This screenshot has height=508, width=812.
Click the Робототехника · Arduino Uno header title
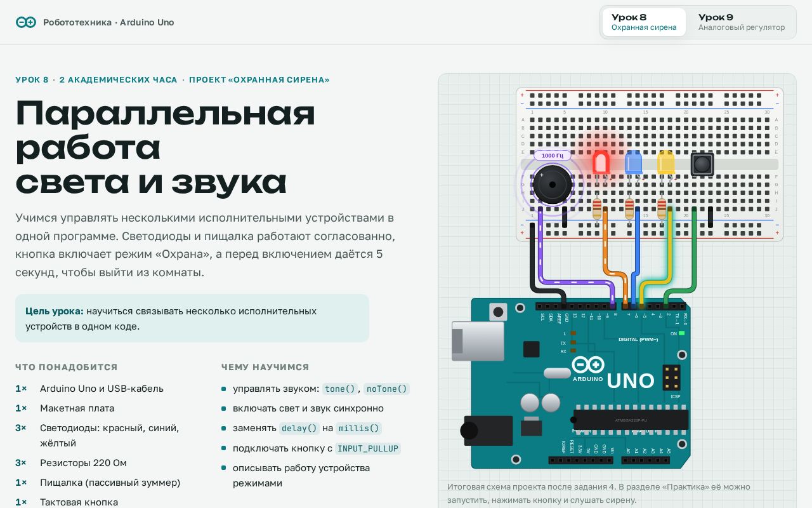pyautogui.click(x=108, y=22)
